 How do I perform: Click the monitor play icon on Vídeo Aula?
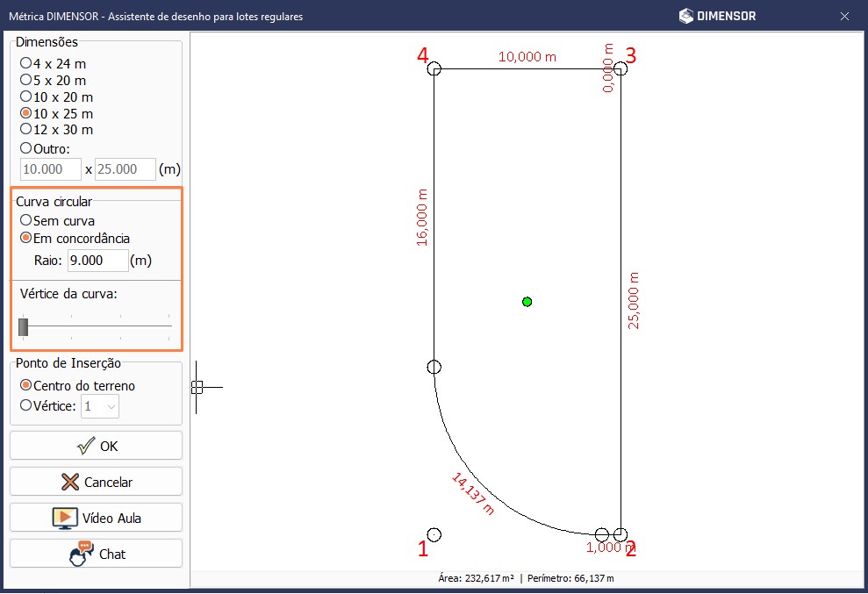[x=65, y=518]
